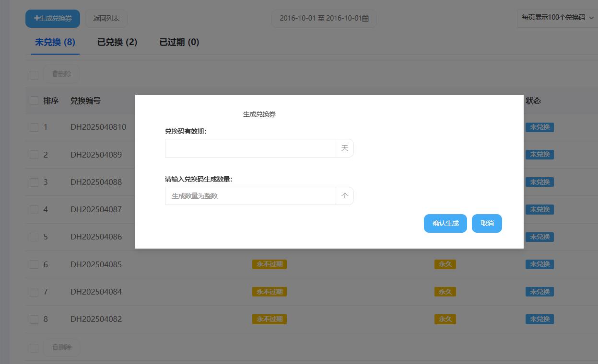Click code DH202504085
598x364 pixels.
click(96, 264)
